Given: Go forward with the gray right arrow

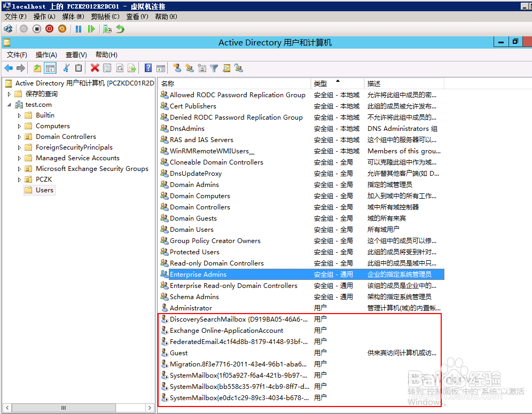Looking at the screenshot, I should click(x=21, y=68).
